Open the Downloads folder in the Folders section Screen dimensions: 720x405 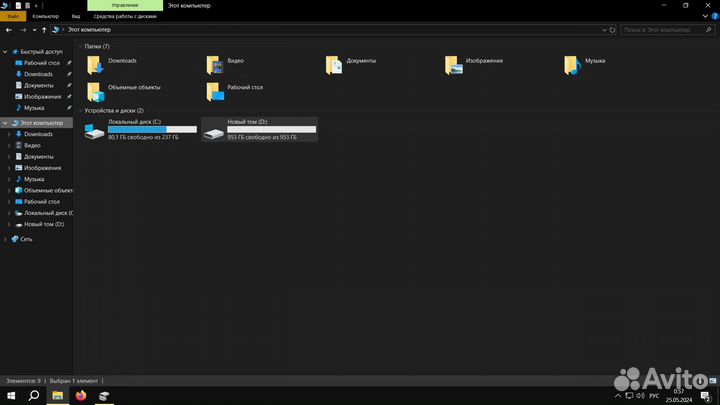click(96, 65)
